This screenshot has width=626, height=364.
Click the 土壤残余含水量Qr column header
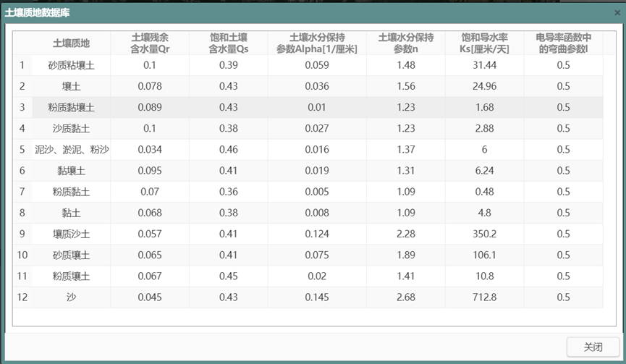[x=150, y=43]
